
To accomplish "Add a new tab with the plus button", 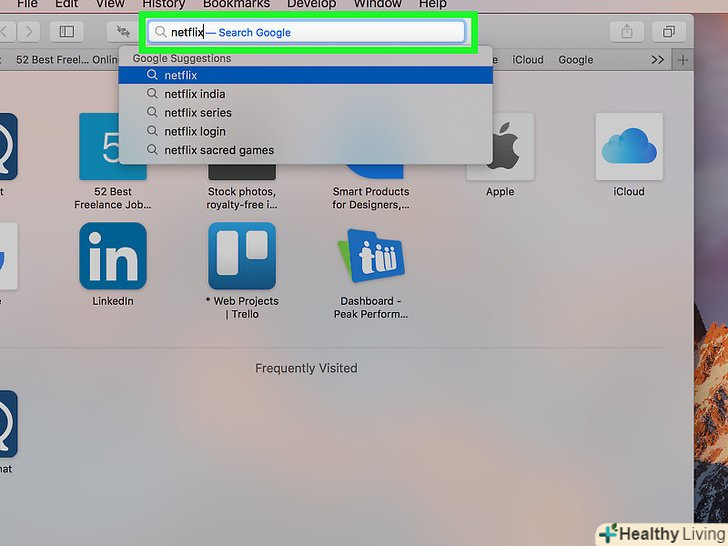I will click(x=682, y=60).
